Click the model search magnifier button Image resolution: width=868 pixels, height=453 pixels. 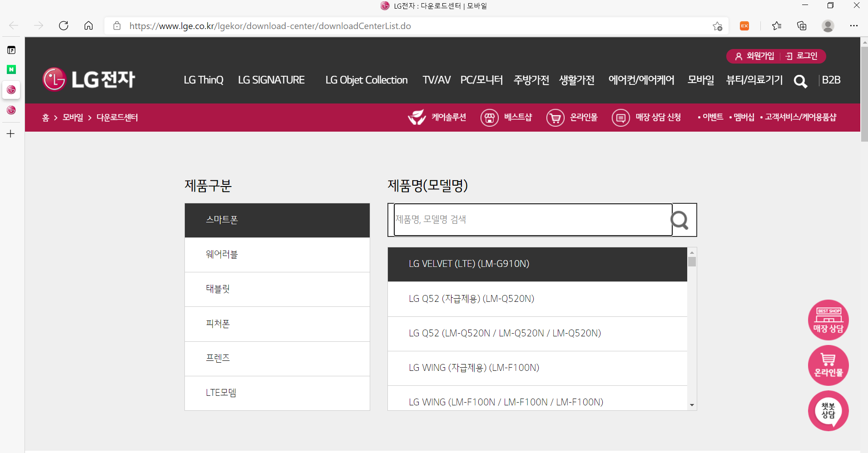680,220
